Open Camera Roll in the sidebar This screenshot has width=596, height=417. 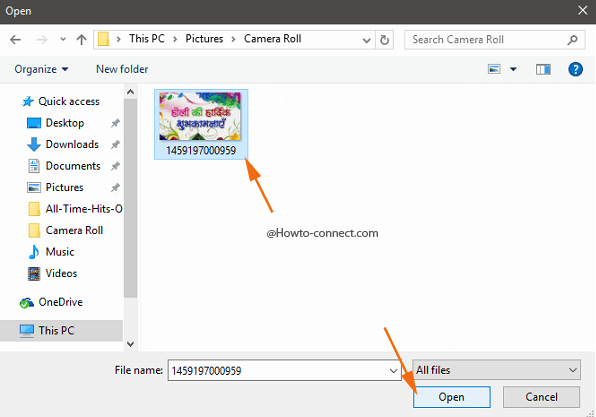coord(65,230)
